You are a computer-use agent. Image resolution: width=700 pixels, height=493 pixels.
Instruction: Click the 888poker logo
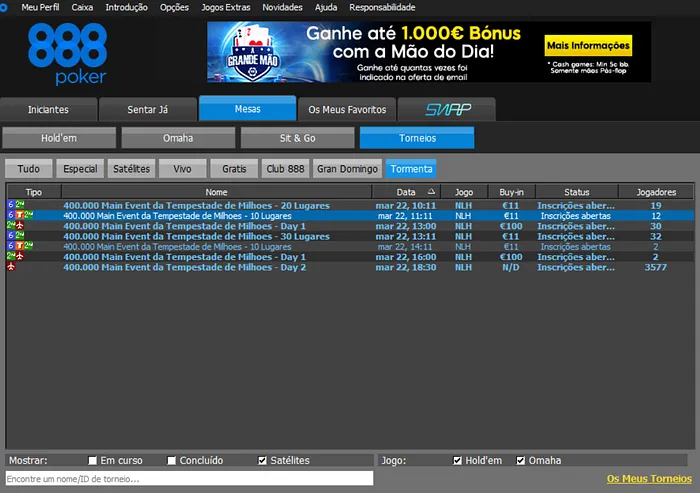pyautogui.click(x=67, y=54)
